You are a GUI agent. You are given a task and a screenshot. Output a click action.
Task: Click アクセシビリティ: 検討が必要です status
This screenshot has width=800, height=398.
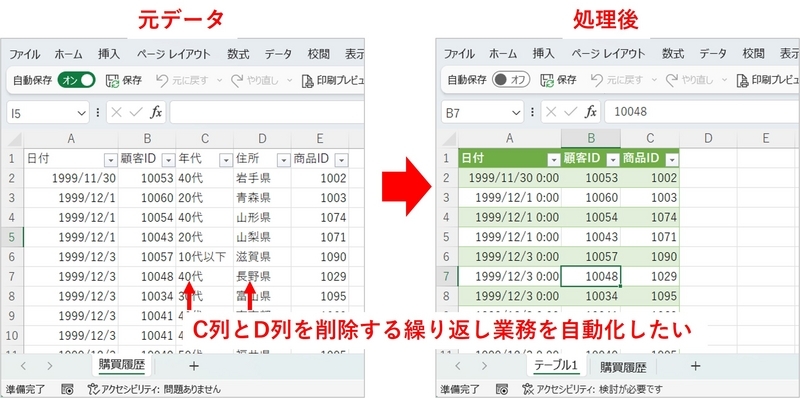[x=592, y=389]
